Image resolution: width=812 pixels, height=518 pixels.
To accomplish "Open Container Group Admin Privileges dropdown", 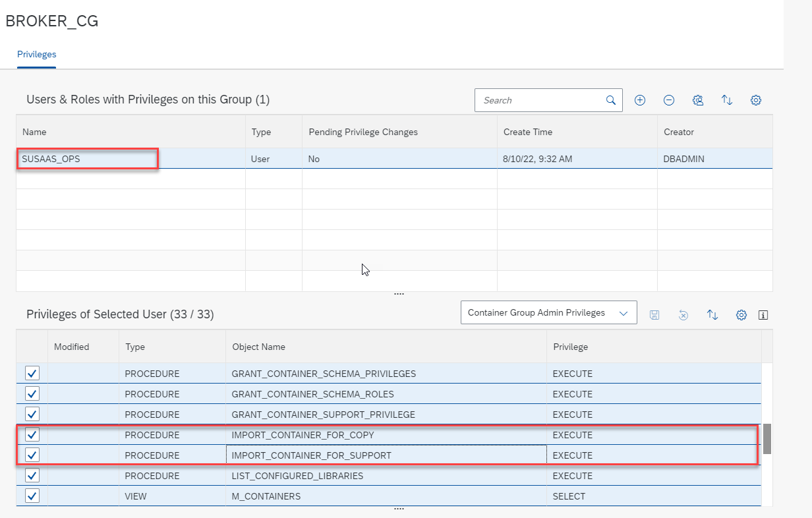I will click(x=549, y=313).
